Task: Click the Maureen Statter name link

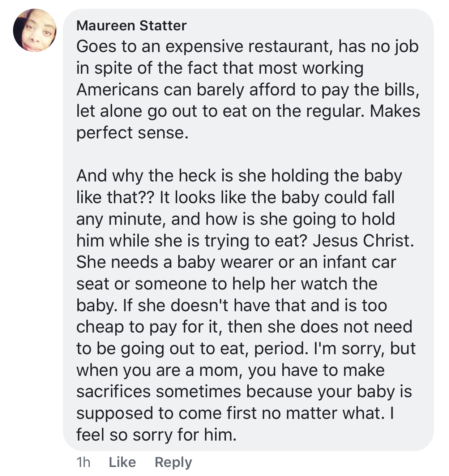Action: 132,25
